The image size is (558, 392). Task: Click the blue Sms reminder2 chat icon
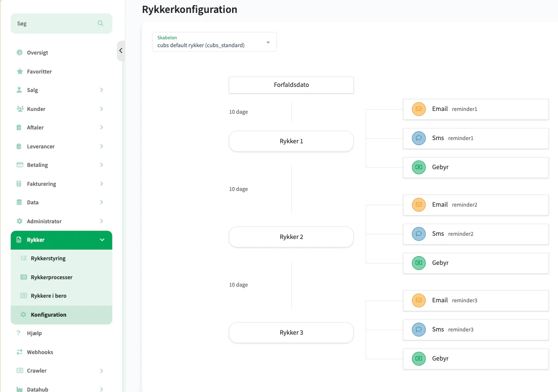point(418,234)
